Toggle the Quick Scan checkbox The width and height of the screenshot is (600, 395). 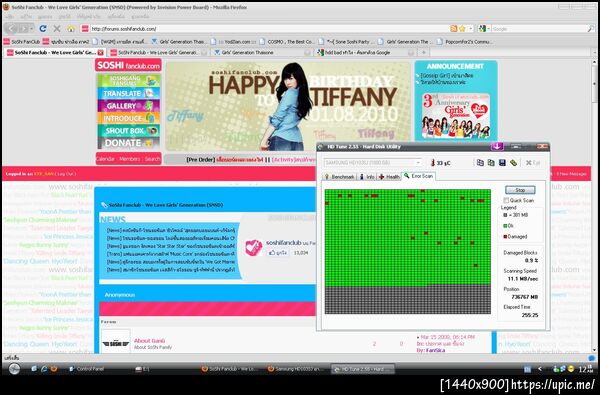coord(506,201)
